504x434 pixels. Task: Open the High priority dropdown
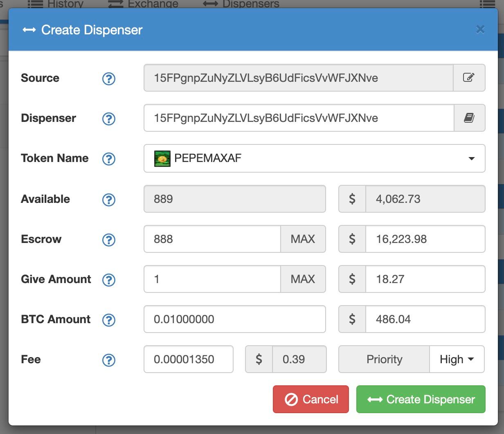pyautogui.click(x=457, y=359)
